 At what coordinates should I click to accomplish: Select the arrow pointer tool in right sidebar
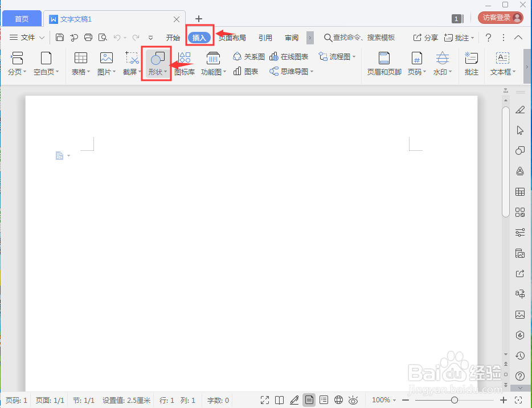pyautogui.click(x=520, y=130)
